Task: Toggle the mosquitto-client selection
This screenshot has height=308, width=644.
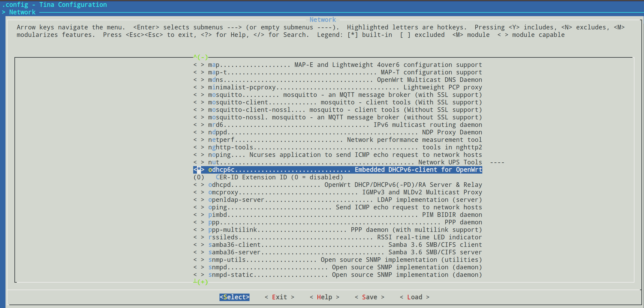Action: pos(199,102)
